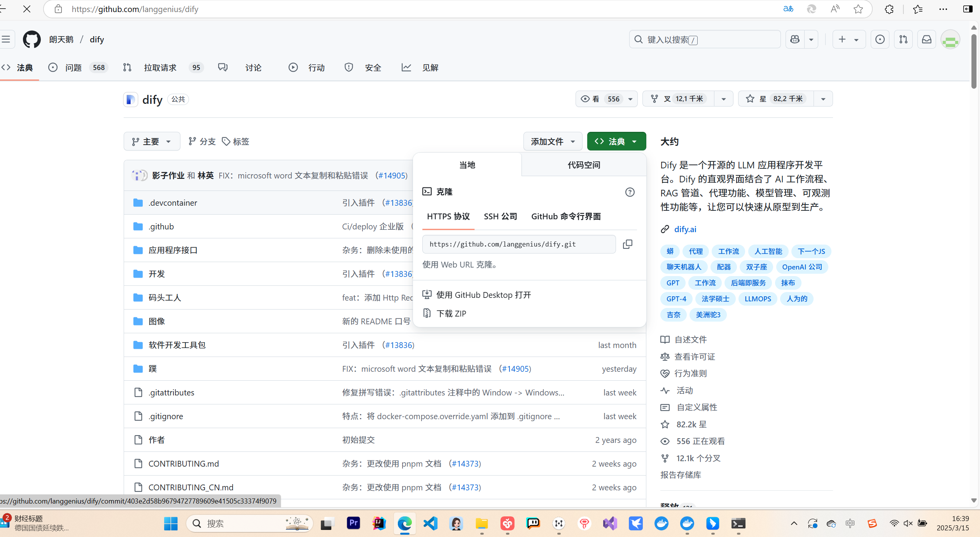
Task: Click the browser favorites star icon
Action: click(x=858, y=9)
